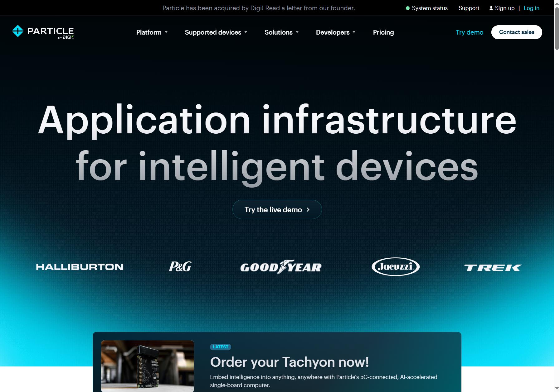Screen dimensions: 560x392
Task: Click the Sign up link
Action: (504, 8)
